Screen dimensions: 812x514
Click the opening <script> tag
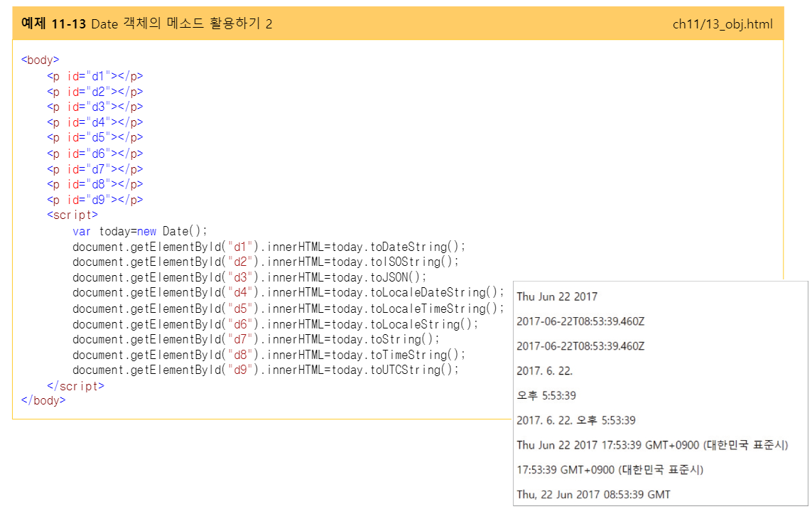point(72,215)
